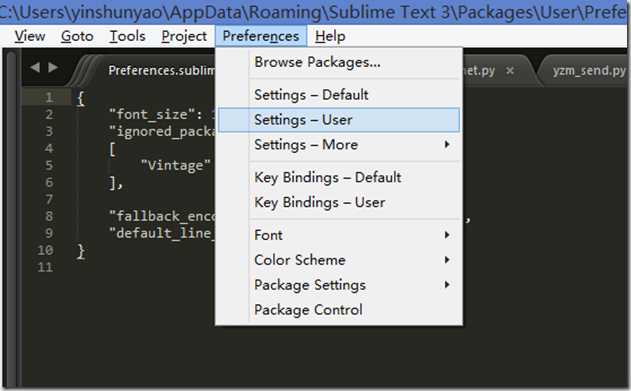Go to next tab with right arrow
Screen dimensions: 631x391
tap(53, 67)
